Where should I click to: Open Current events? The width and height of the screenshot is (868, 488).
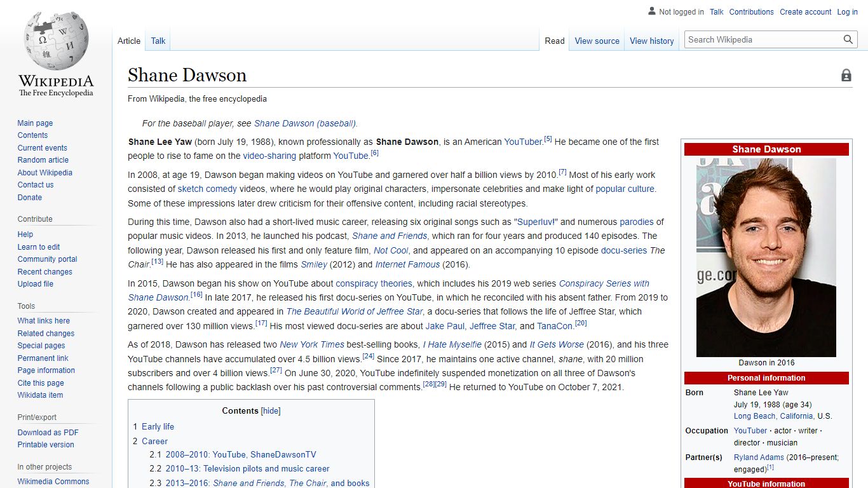click(x=42, y=148)
